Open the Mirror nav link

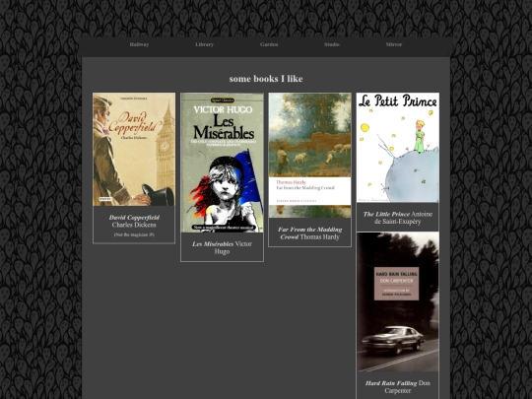click(x=394, y=44)
